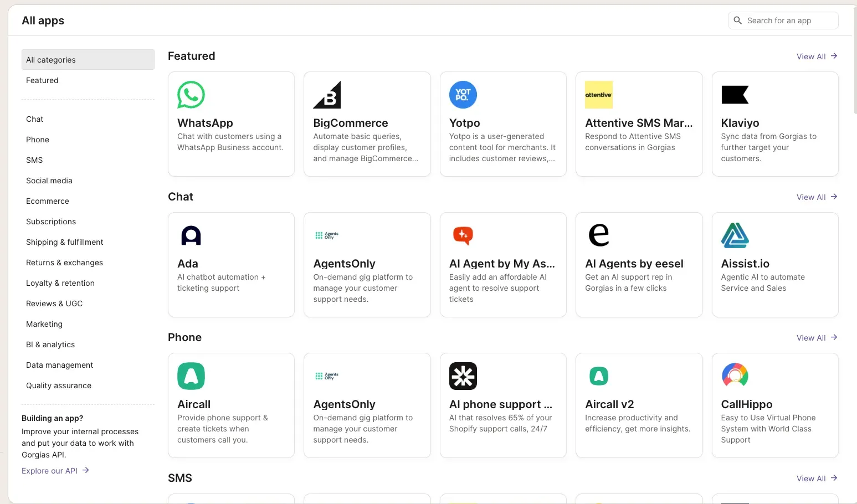Click the arrow beside Chat View All

[x=834, y=197]
